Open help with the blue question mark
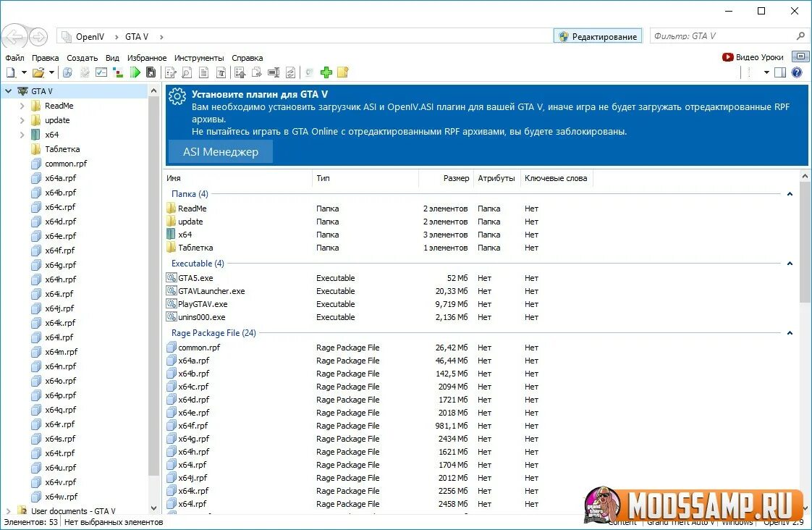This screenshot has width=812, height=530. click(x=797, y=72)
